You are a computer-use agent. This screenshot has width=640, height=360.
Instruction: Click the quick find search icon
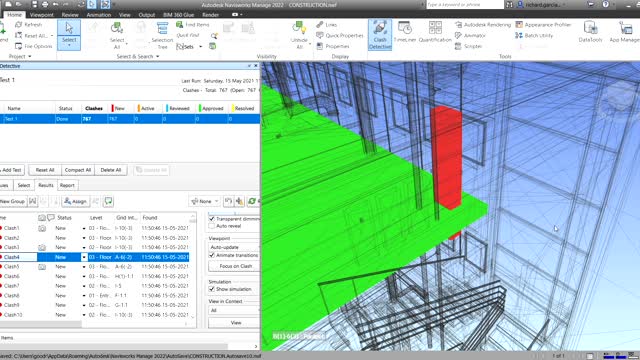click(x=214, y=36)
